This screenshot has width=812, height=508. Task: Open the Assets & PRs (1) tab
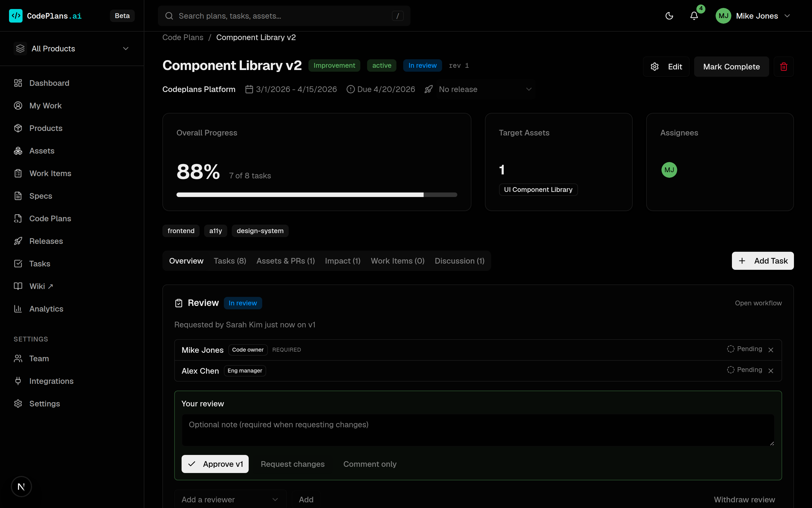coord(286,261)
